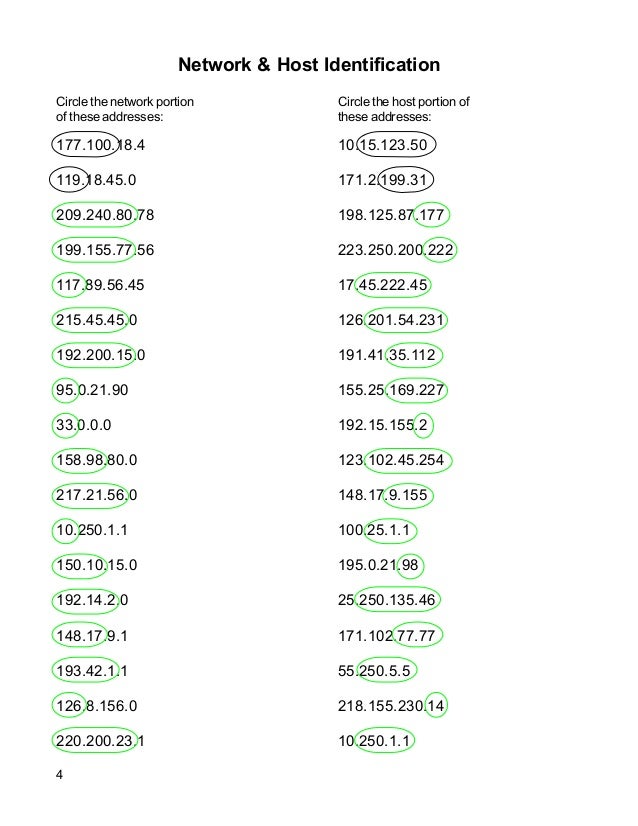The image size is (638, 826).
Task: Click the address 223.250.200.222
Action: [396, 250]
